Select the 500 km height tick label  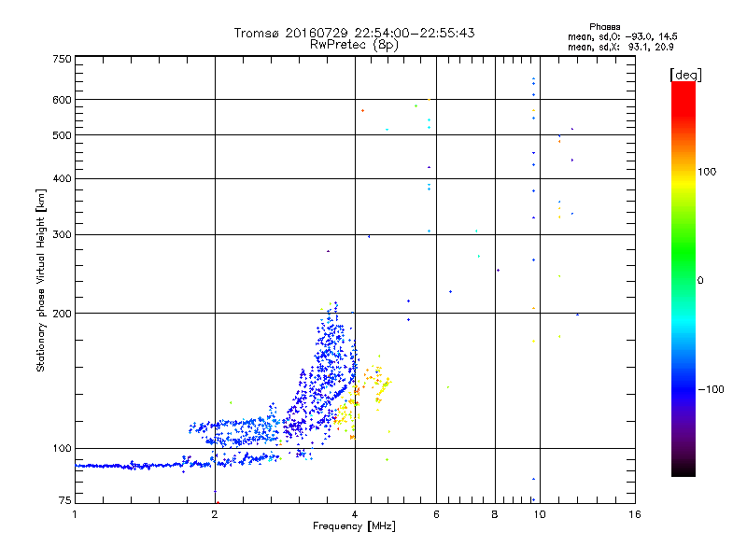(62, 135)
